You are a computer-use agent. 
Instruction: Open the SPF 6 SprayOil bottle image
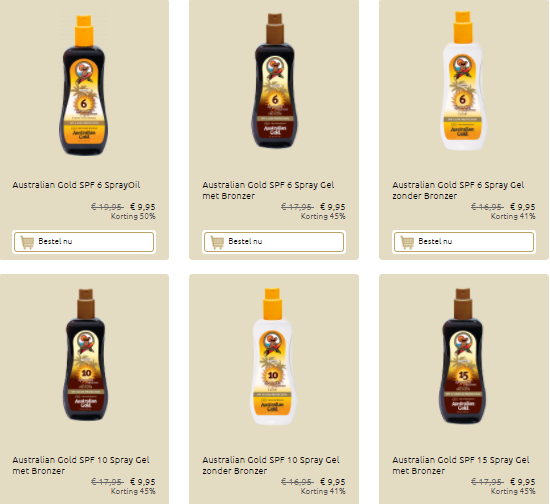coord(84,85)
